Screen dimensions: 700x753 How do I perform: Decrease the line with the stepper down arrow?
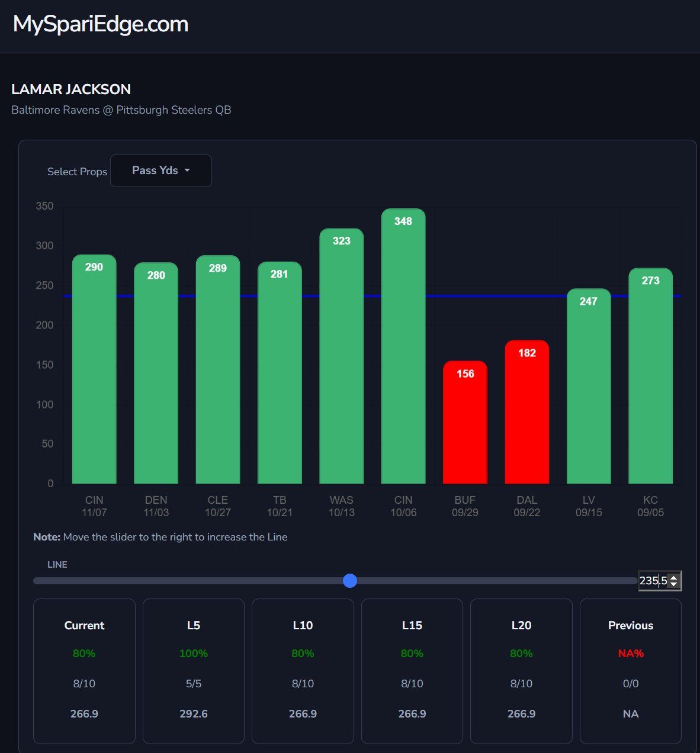tap(674, 585)
